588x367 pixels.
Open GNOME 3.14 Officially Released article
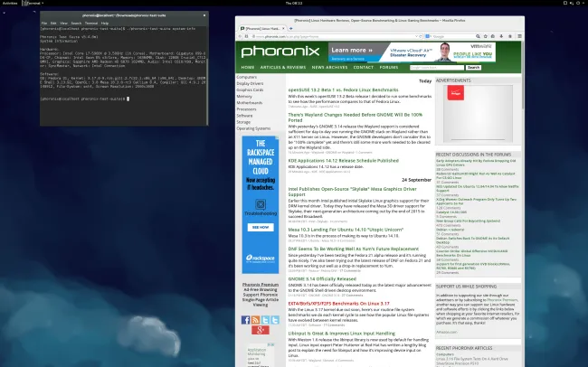pos(322,279)
